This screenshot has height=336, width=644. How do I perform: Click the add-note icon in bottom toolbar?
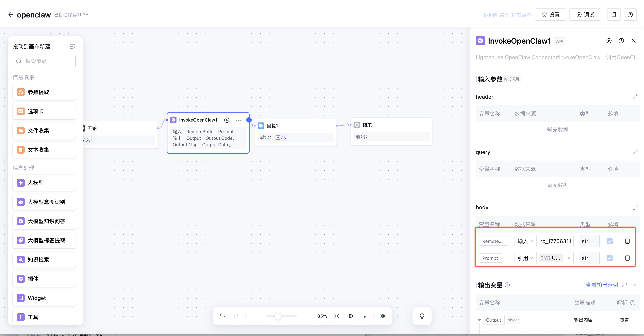pyautogui.click(x=364, y=316)
